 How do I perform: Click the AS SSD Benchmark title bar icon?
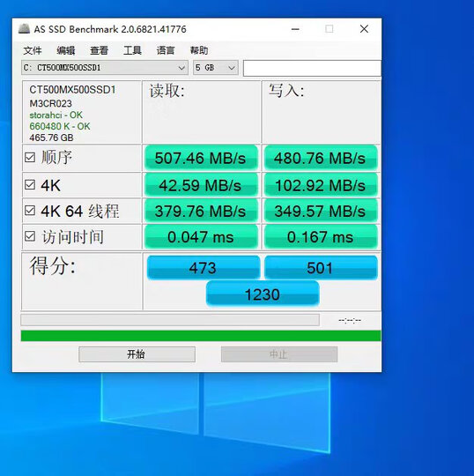[24, 29]
